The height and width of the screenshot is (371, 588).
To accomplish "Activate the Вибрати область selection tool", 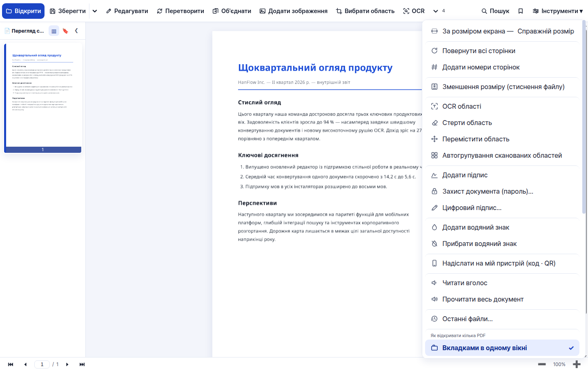I will pos(365,11).
